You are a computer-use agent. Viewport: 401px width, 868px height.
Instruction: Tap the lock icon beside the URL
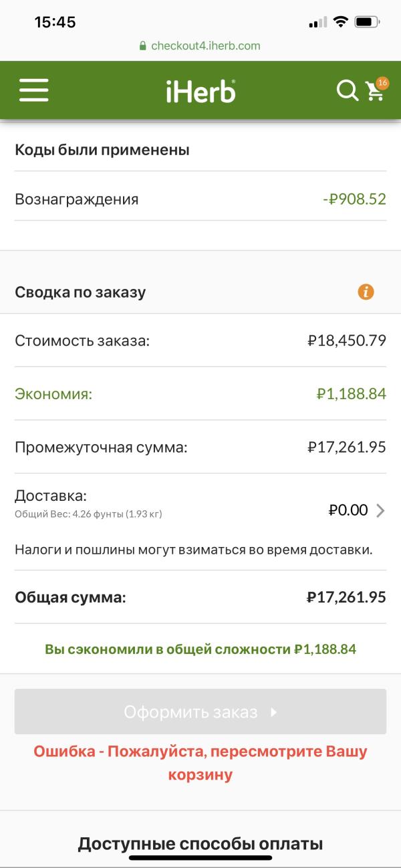142,46
